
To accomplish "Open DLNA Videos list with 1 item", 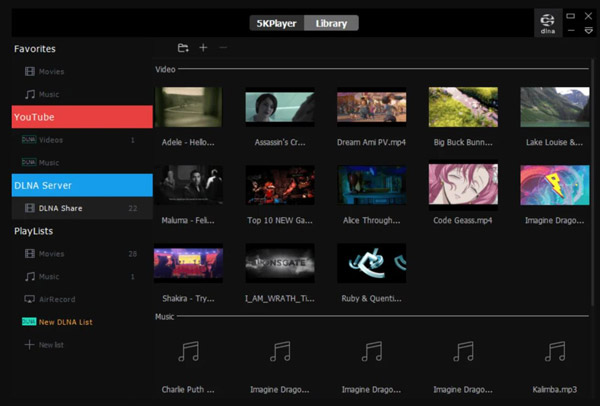I will pos(82,140).
